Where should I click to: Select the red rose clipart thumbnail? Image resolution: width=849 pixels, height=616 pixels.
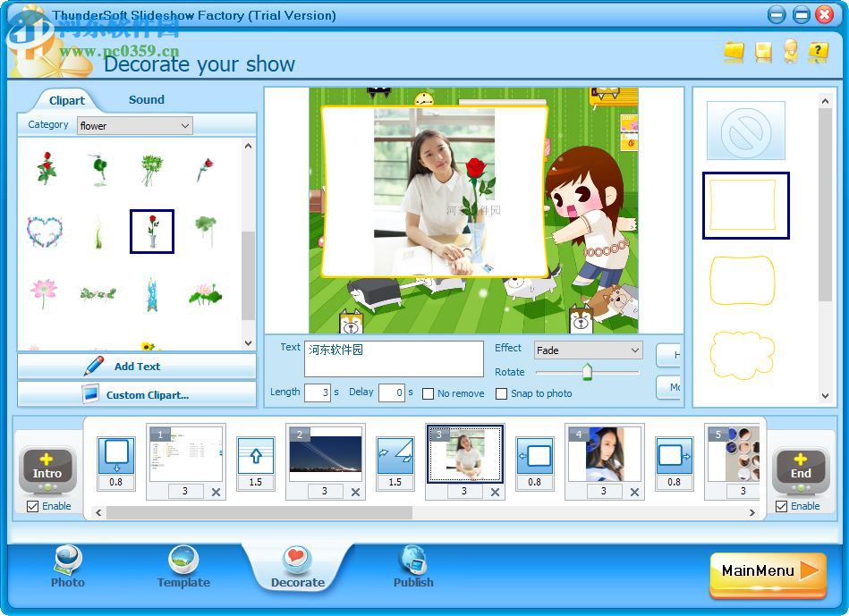(x=151, y=231)
